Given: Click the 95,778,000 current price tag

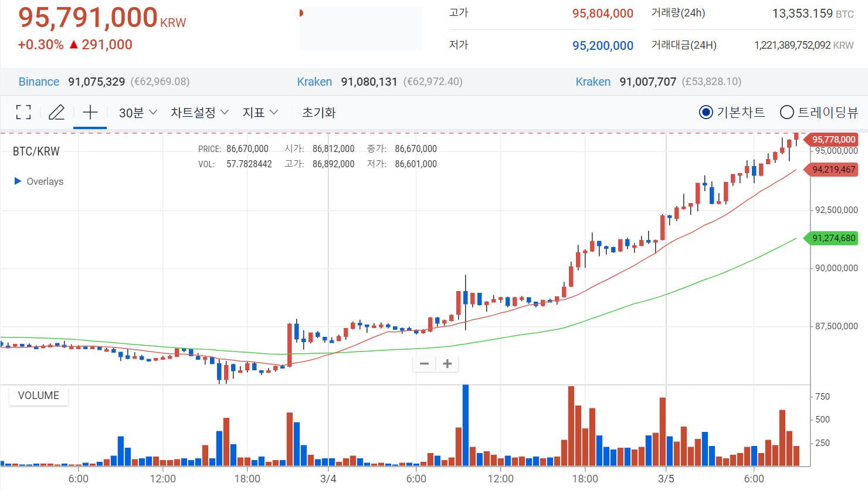Looking at the screenshot, I should (832, 140).
